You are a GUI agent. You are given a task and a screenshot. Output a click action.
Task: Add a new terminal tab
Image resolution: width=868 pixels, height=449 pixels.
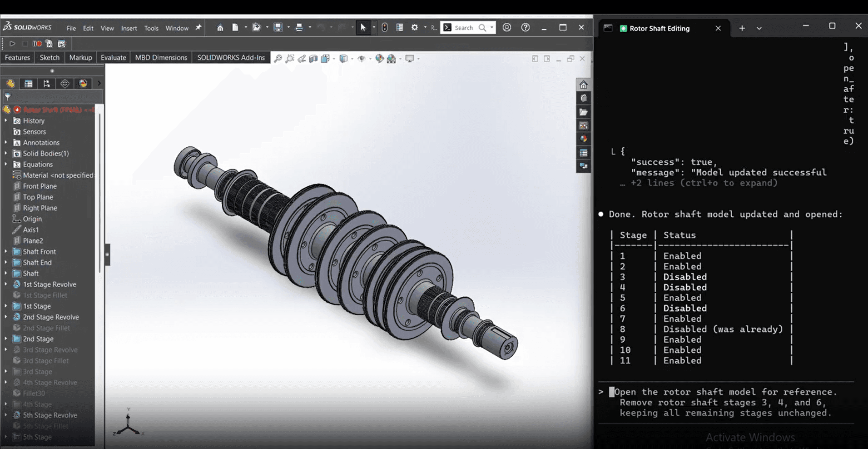click(742, 28)
